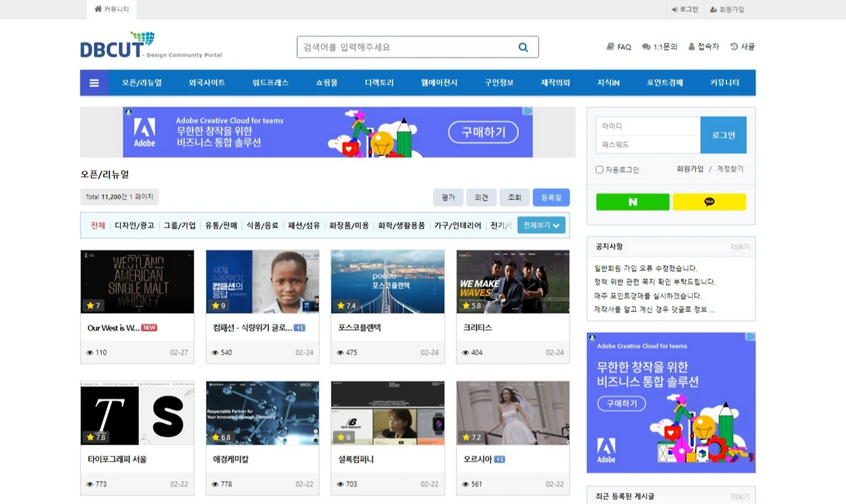
Task: Expand the 전체보기 category dropdown
Action: coord(541,225)
